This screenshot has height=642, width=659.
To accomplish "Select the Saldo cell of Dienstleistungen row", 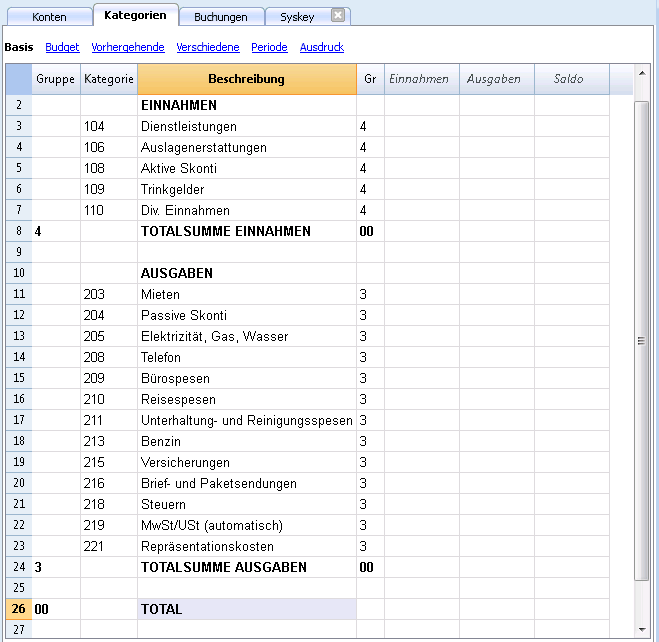I will [x=572, y=126].
